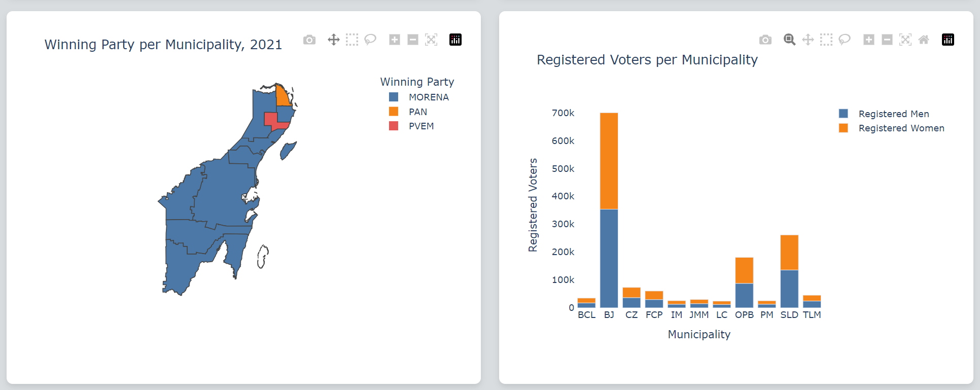
Task: Reset axes with home icon on bar chart
Action: coord(924,40)
